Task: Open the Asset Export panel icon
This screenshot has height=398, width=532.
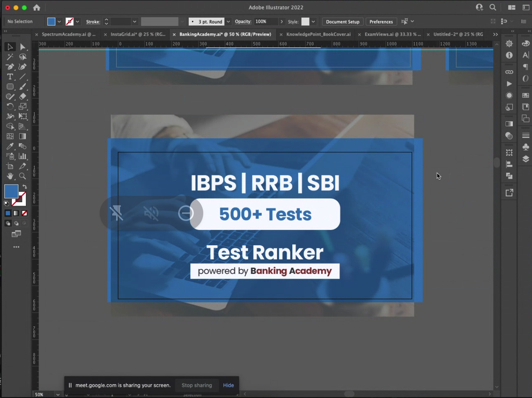Action: [509, 193]
